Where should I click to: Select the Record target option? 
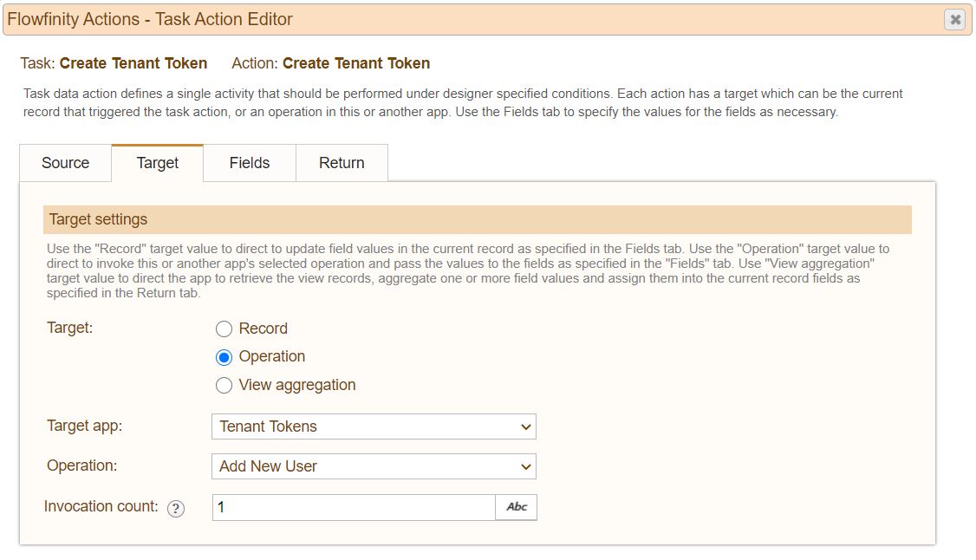(224, 329)
